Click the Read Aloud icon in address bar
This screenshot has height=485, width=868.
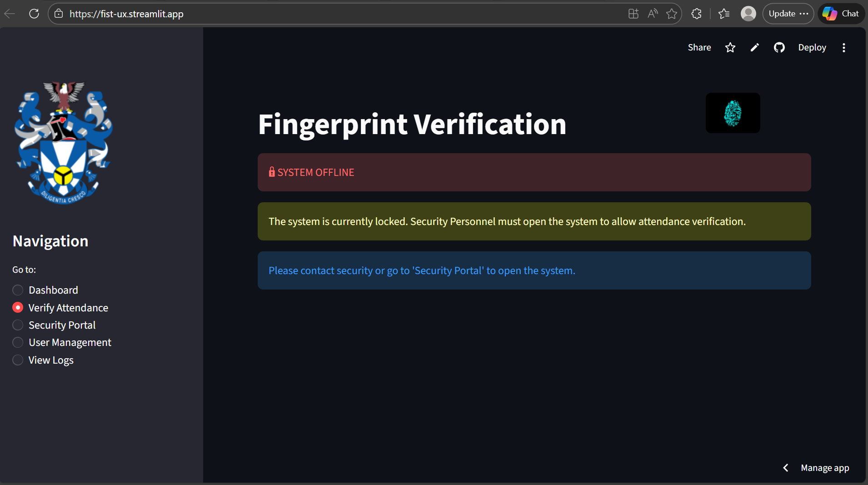click(x=653, y=14)
